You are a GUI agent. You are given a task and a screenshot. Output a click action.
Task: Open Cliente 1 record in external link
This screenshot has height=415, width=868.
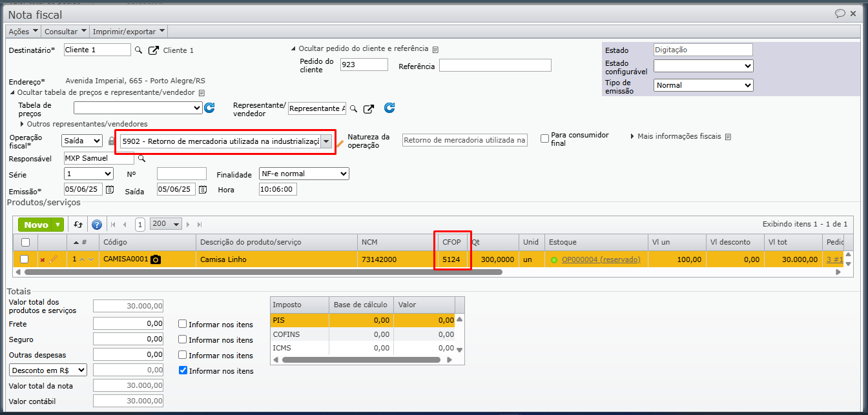coord(154,50)
